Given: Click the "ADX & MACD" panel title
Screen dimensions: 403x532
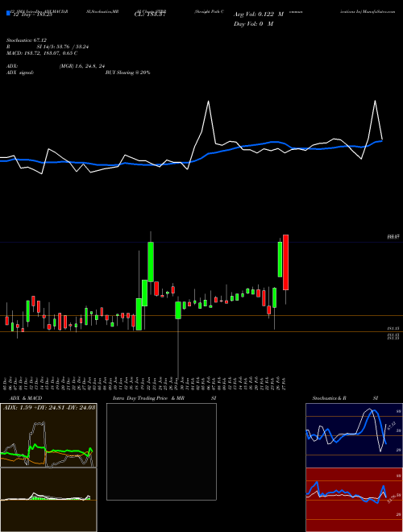Looking at the screenshot, I should (26, 398).
